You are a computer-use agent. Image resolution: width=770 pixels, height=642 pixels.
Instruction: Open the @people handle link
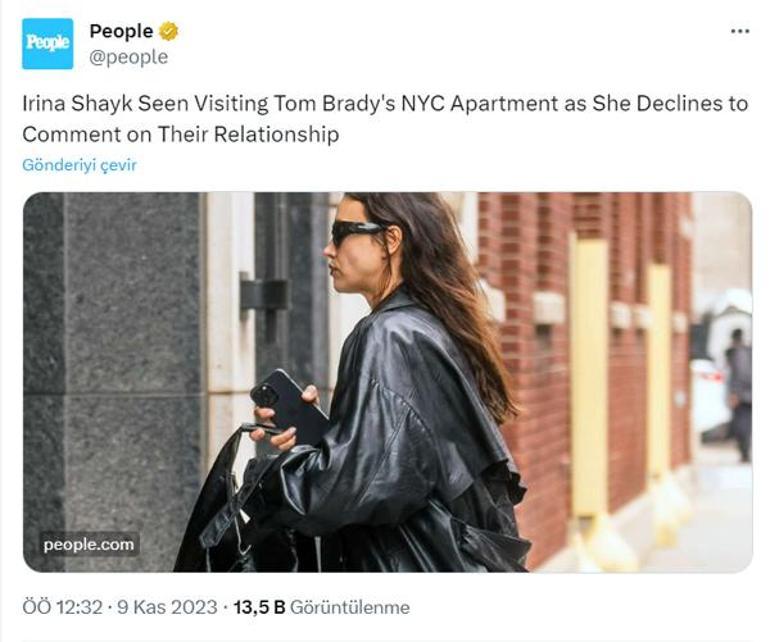tap(129, 57)
